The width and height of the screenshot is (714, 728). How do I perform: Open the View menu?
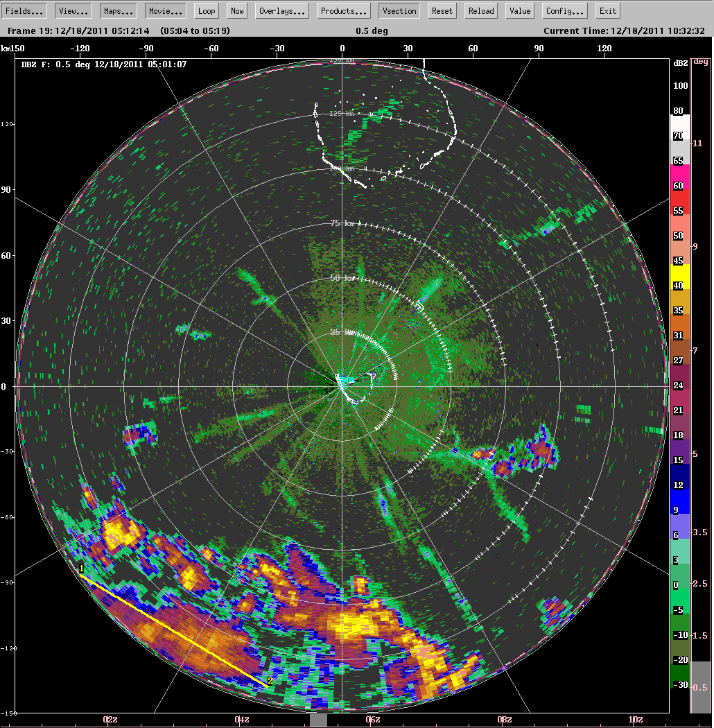click(71, 10)
